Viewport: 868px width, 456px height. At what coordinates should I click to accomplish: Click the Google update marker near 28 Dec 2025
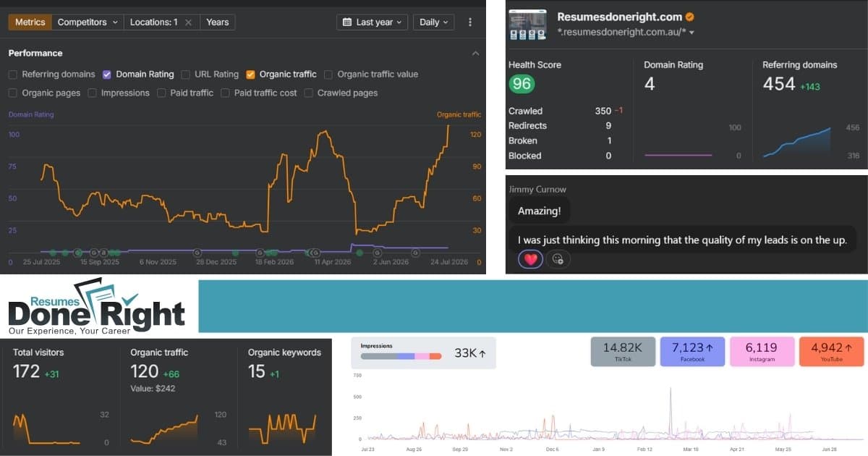coord(197,253)
